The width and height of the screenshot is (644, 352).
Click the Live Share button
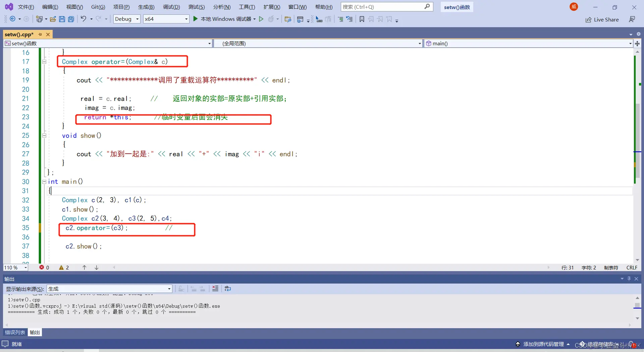pyautogui.click(x=602, y=19)
